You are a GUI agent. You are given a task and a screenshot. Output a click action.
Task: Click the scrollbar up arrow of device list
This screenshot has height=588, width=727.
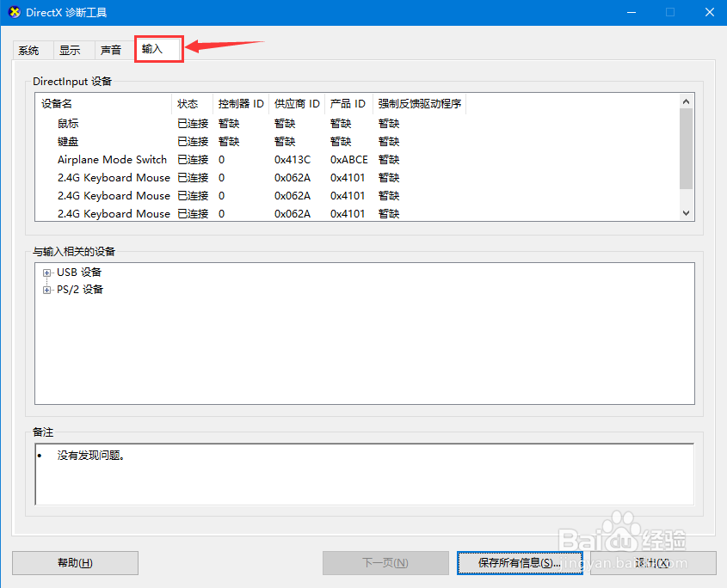point(686,101)
